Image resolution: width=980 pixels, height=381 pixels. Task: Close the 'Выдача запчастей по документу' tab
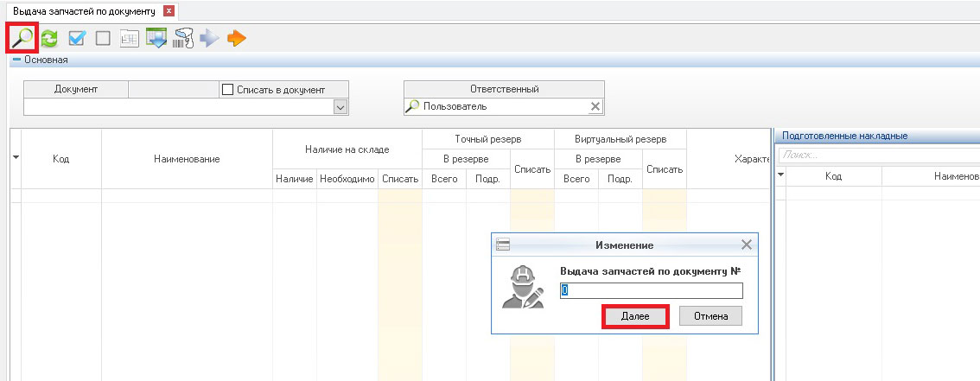(x=169, y=11)
